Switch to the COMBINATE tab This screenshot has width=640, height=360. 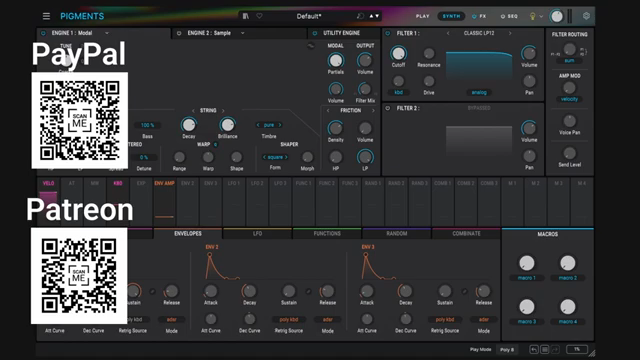coord(466,233)
